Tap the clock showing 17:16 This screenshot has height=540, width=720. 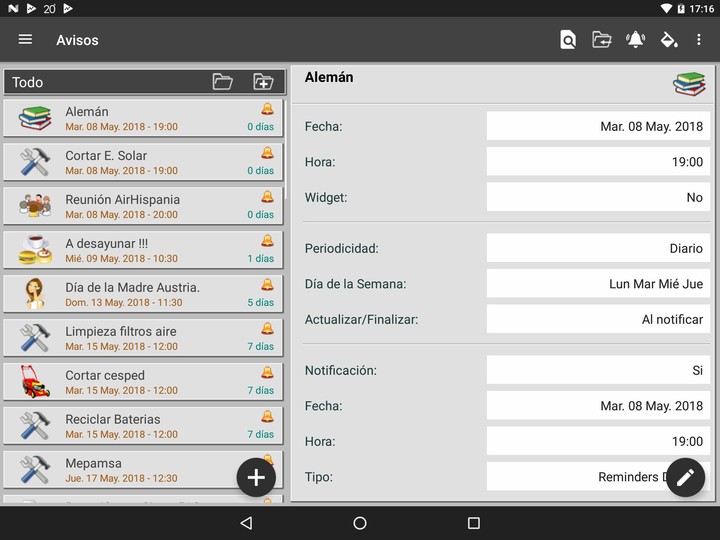point(701,8)
